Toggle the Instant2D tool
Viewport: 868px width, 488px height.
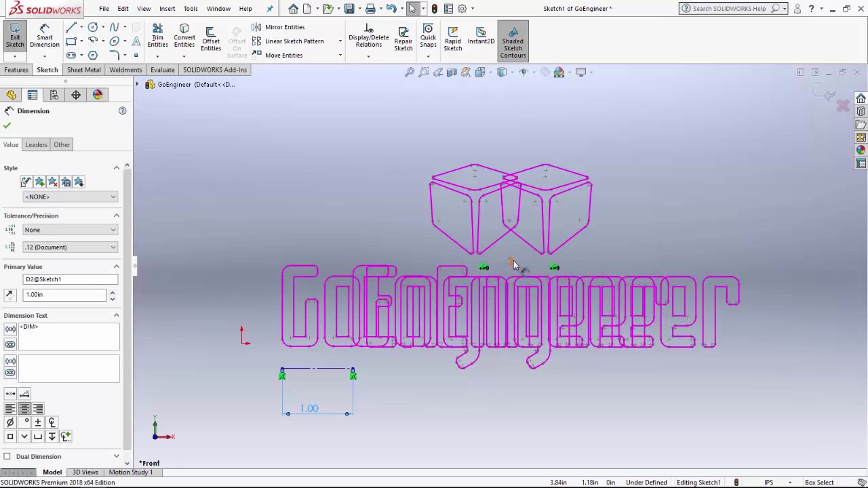[x=481, y=37]
